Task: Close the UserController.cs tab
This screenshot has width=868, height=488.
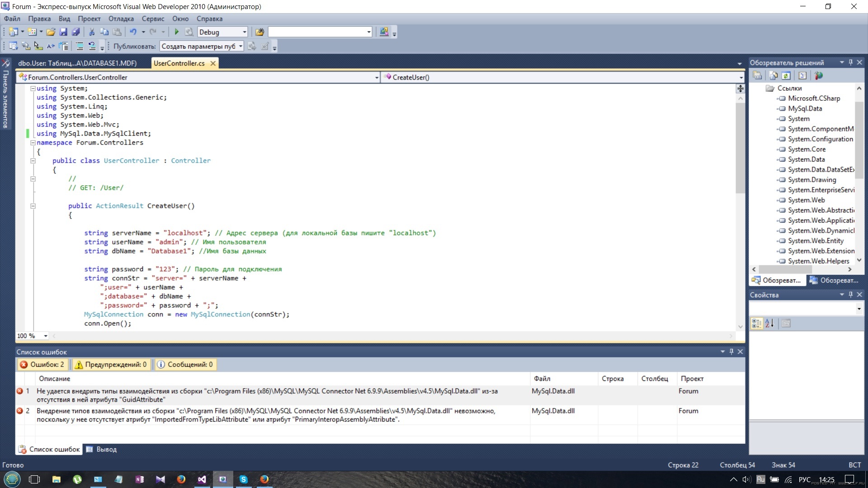Action: point(213,63)
